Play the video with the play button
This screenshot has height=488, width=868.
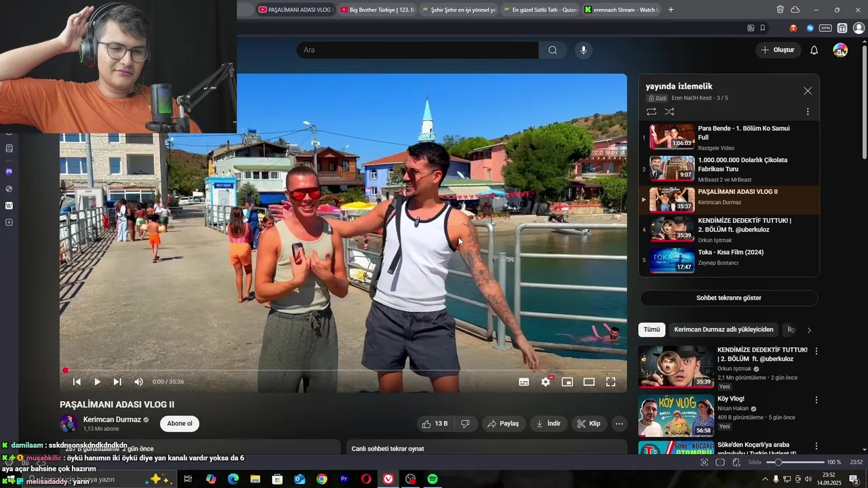tap(97, 382)
